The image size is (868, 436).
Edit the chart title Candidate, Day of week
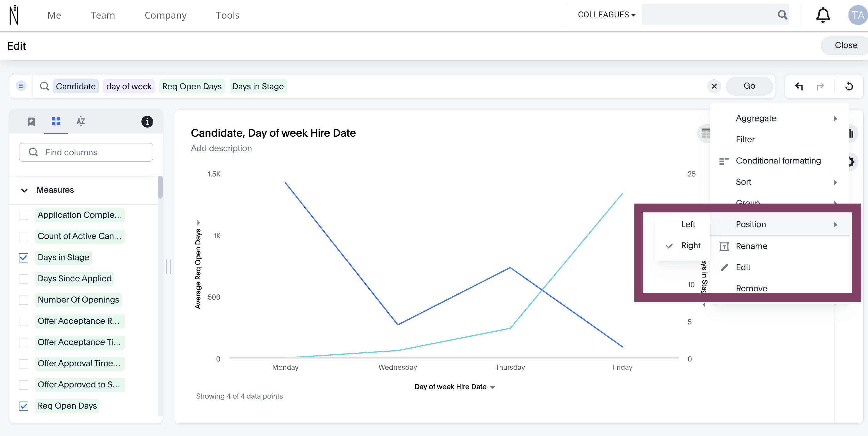[273, 133]
